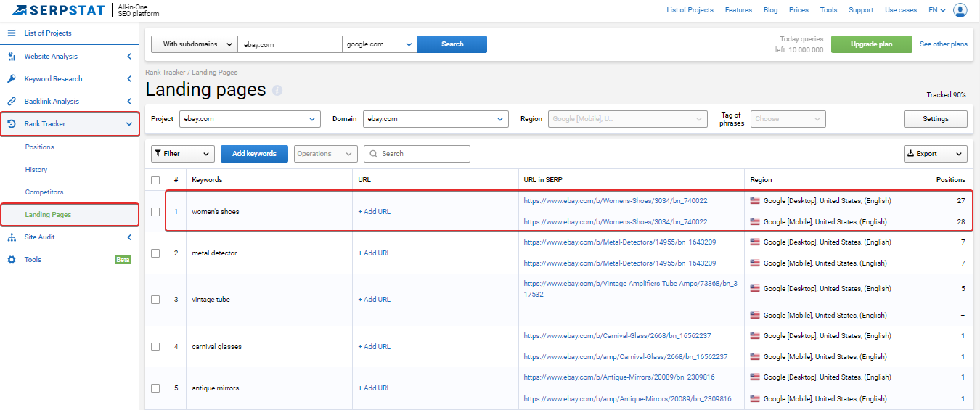Sort by the Keywords column header
Screen dimensions: 980x410
coord(207,180)
